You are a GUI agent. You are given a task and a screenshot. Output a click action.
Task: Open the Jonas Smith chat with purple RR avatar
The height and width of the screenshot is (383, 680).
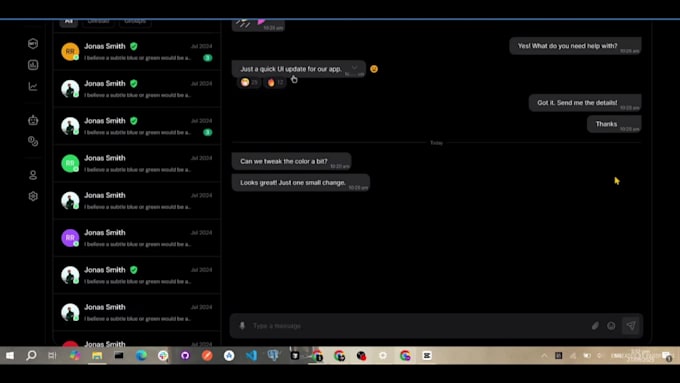(x=137, y=238)
